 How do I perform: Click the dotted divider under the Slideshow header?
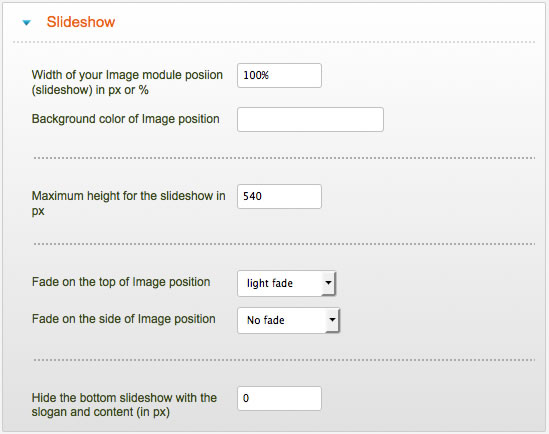tap(274, 42)
